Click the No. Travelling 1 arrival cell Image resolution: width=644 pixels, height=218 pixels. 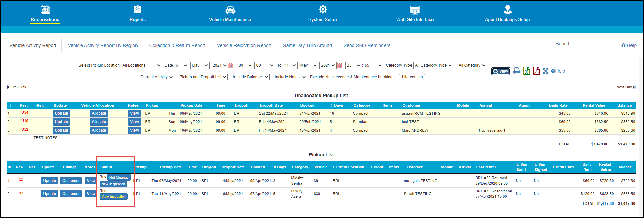pyautogui.click(x=492, y=130)
